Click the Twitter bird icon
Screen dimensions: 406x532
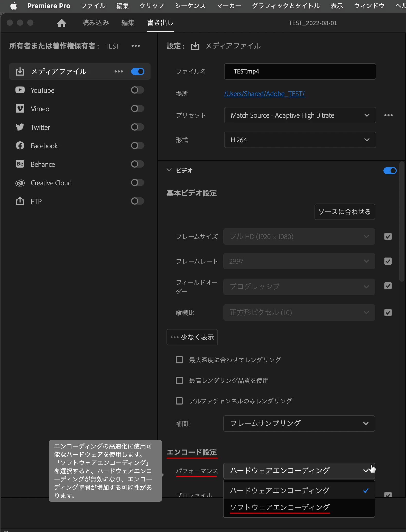20,127
